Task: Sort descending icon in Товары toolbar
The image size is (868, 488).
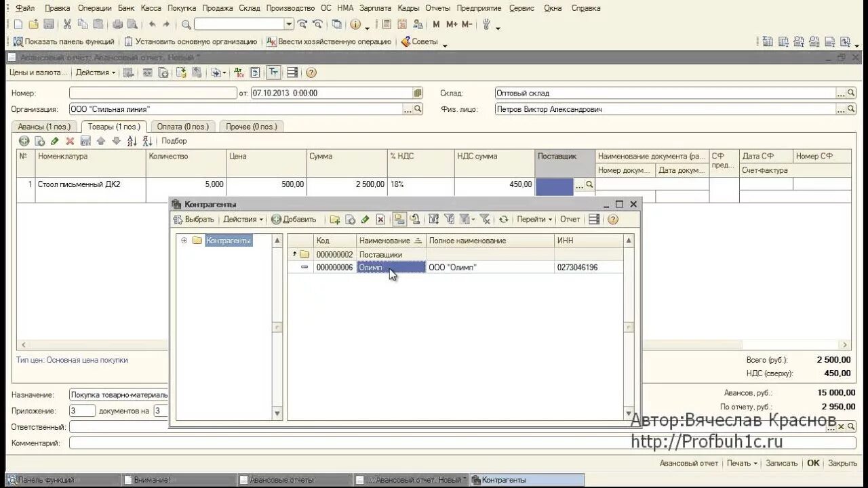Action: coord(146,141)
